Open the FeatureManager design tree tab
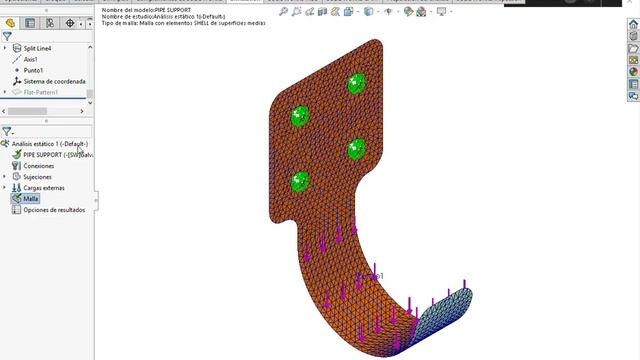640x360 pixels. (x=10, y=23)
